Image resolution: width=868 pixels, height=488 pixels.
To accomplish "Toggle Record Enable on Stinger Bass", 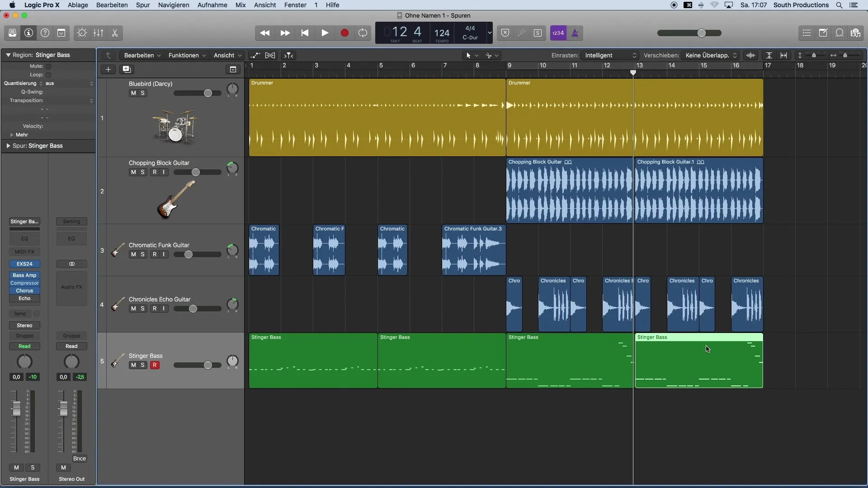I will coord(154,364).
